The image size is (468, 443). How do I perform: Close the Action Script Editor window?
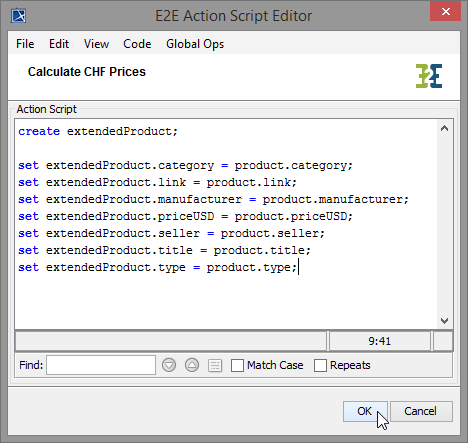coord(445,12)
